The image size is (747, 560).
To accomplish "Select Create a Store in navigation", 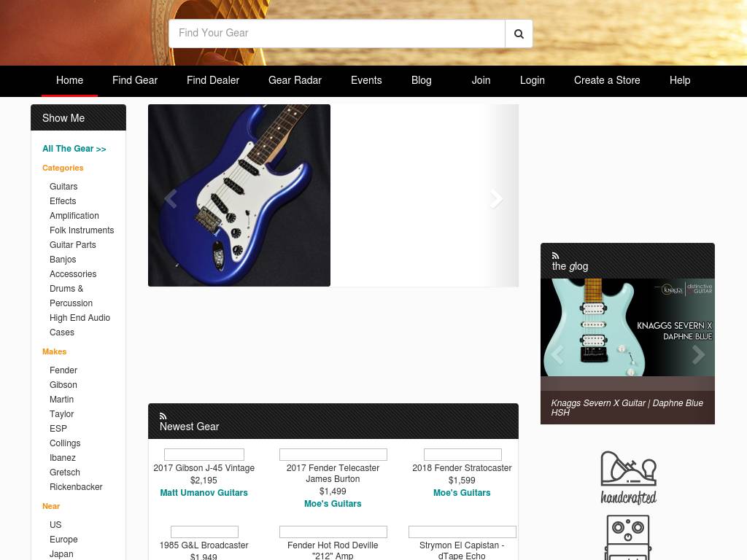I will (x=607, y=80).
